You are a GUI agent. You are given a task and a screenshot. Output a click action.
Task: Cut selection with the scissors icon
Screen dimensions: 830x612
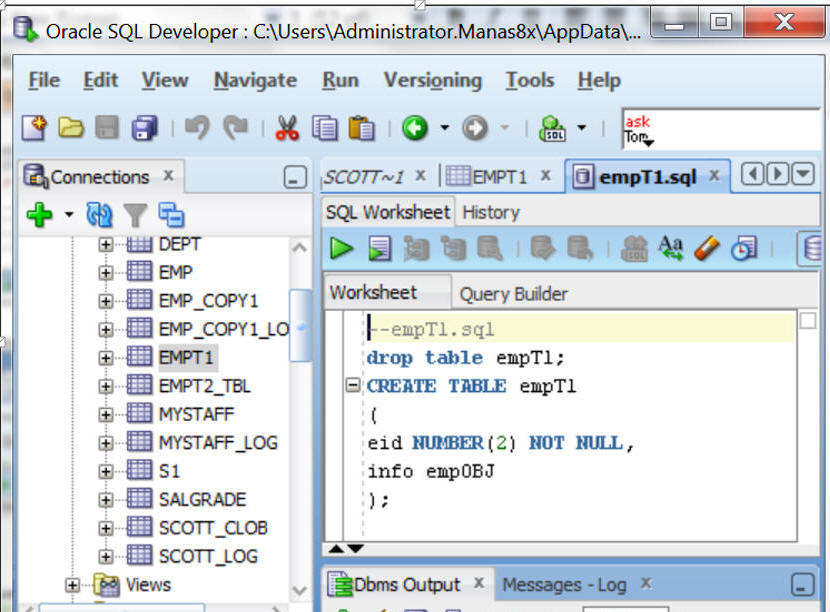tap(287, 128)
